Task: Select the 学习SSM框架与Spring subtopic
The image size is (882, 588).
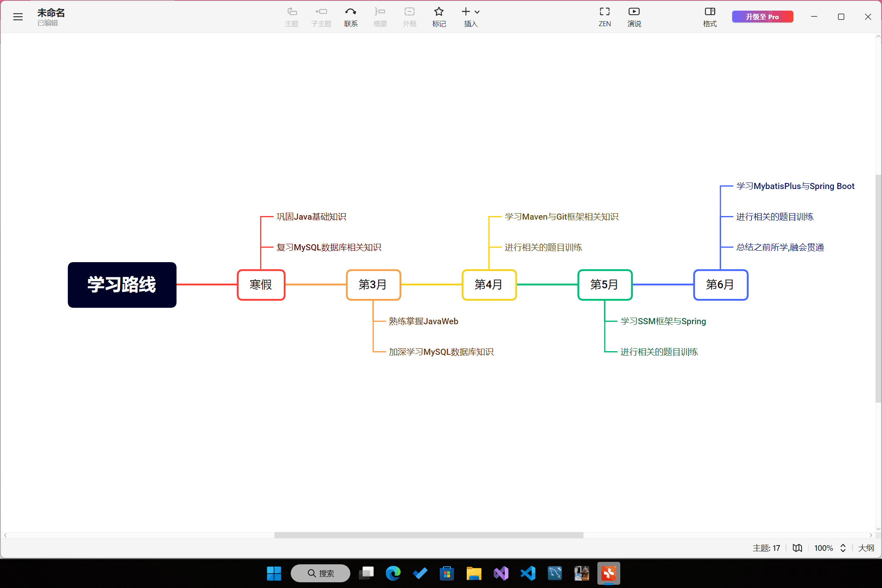Action: coord(663,321)
